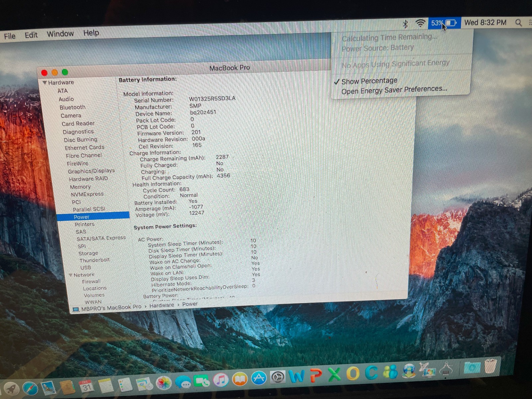
Task: Start FaceTime from the dock
Action: [201, 381]
